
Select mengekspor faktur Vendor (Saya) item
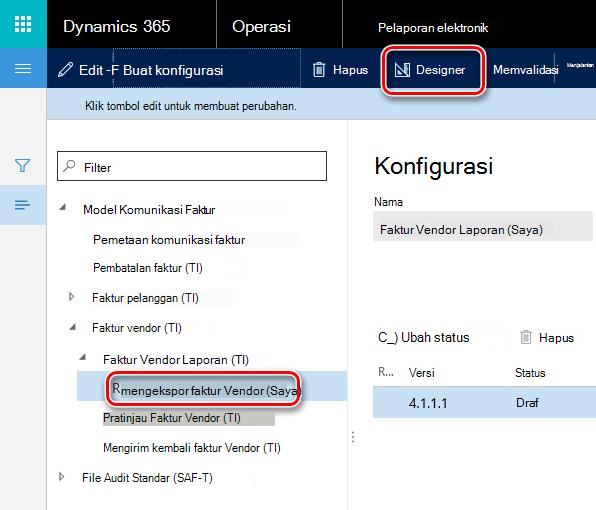pos(211,391)
